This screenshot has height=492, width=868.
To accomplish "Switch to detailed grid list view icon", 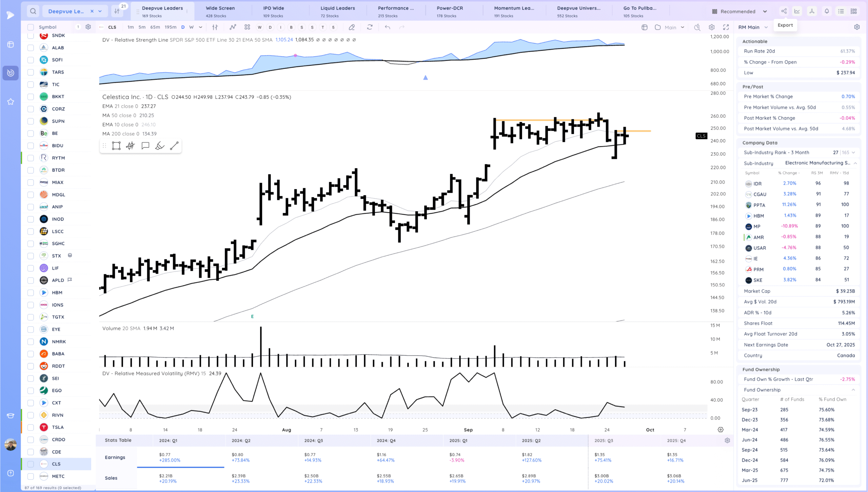I will [x=854, y=11].
